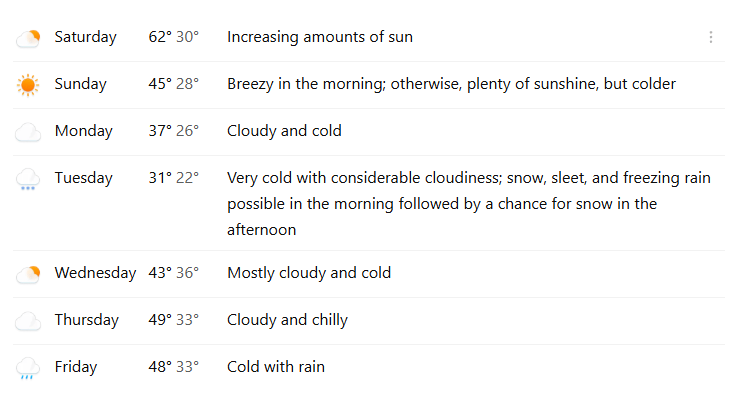Click Saturday's 62° 30° temperature
The height and width of the screenshot is (403, 736).
pos(173,37)
